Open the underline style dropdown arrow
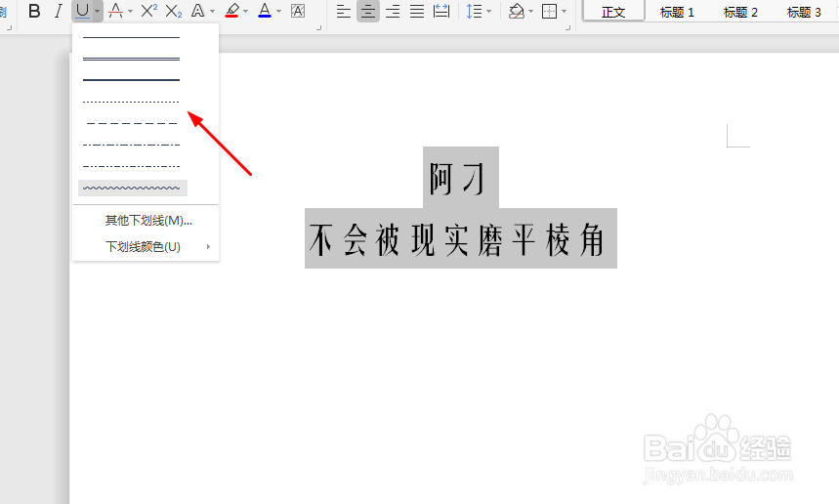The height and width of the screenshot is (504, 839). click(x=98, y=11)
